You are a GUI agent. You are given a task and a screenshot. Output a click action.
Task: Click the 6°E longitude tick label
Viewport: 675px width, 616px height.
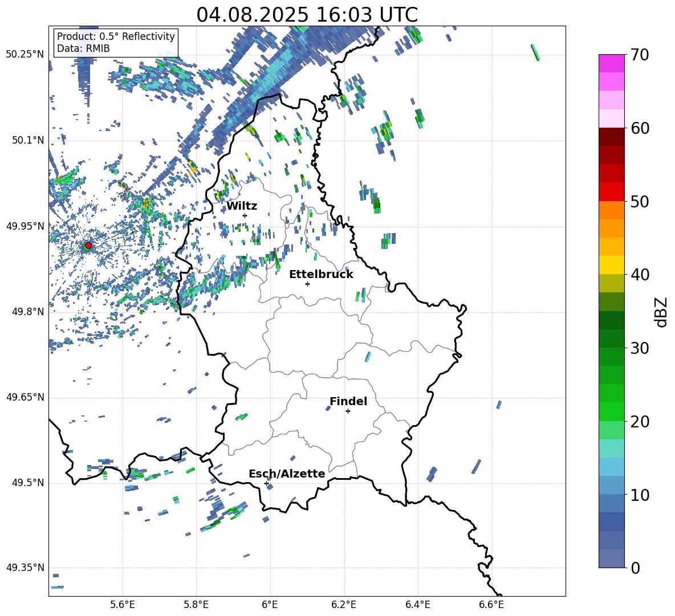point(270,605)
